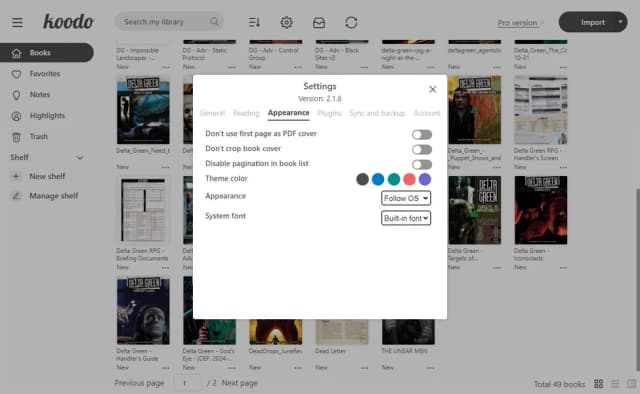This screenshot has width=640, height=394.
Task: Click the Trash bin icon
Action: point(16,137)
